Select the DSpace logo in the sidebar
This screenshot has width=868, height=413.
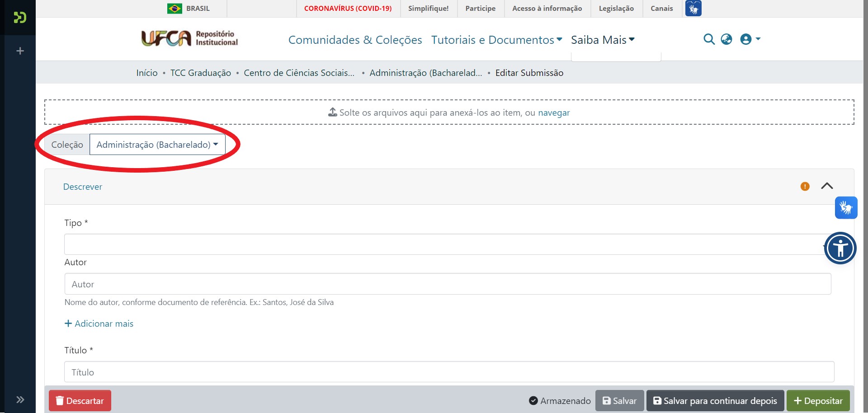coord(19,18)
